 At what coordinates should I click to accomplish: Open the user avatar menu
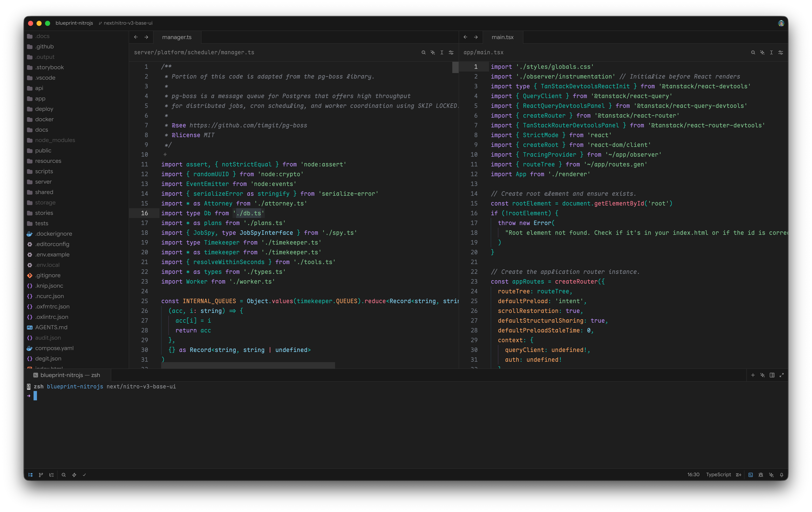pos(781,23)
